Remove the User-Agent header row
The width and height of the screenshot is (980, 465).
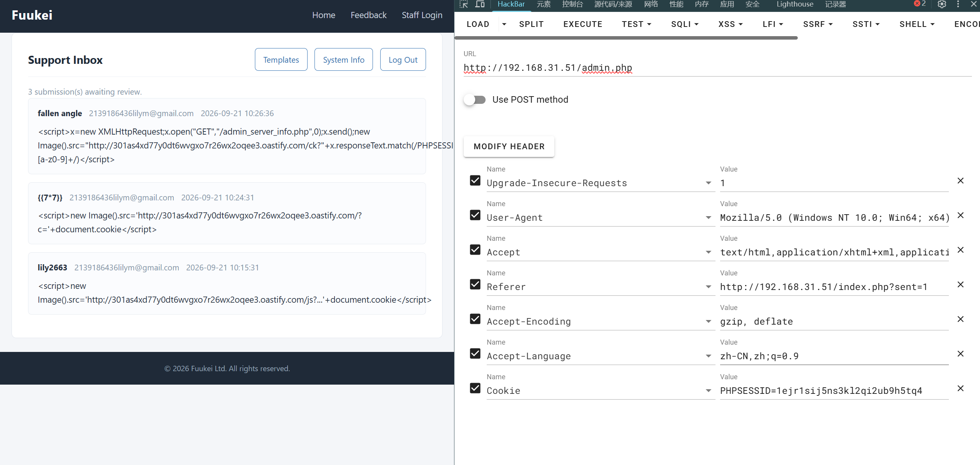pyautogui.click(x=960, y=215)
